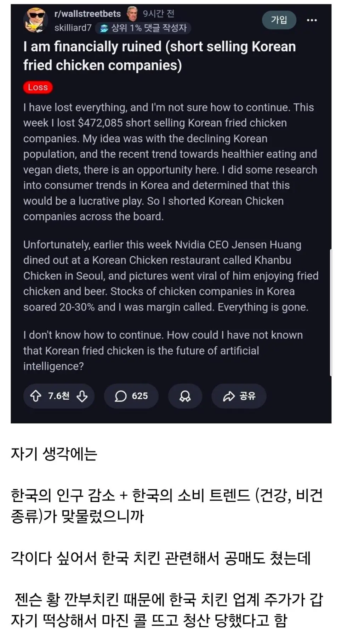Image resolution: width=342 pixels, height=644 pixels.
Task: Click the paragraph mentioning Jensen Huang
Action: [171, 276]
